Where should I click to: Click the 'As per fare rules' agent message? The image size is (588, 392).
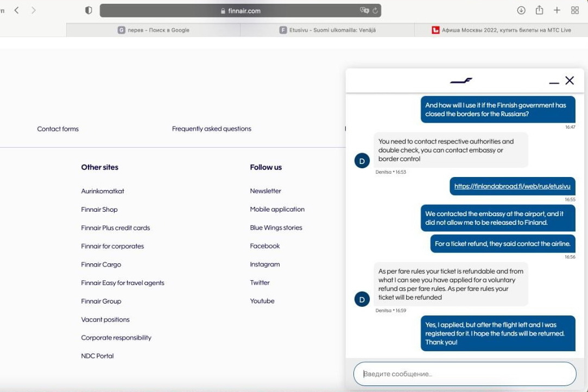point(451,284)
